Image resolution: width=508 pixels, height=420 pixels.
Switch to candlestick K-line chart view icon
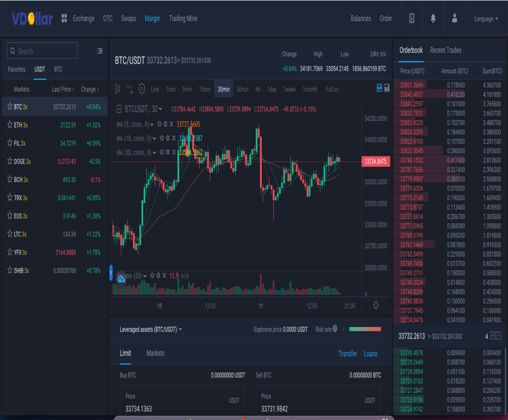[379, 88]
